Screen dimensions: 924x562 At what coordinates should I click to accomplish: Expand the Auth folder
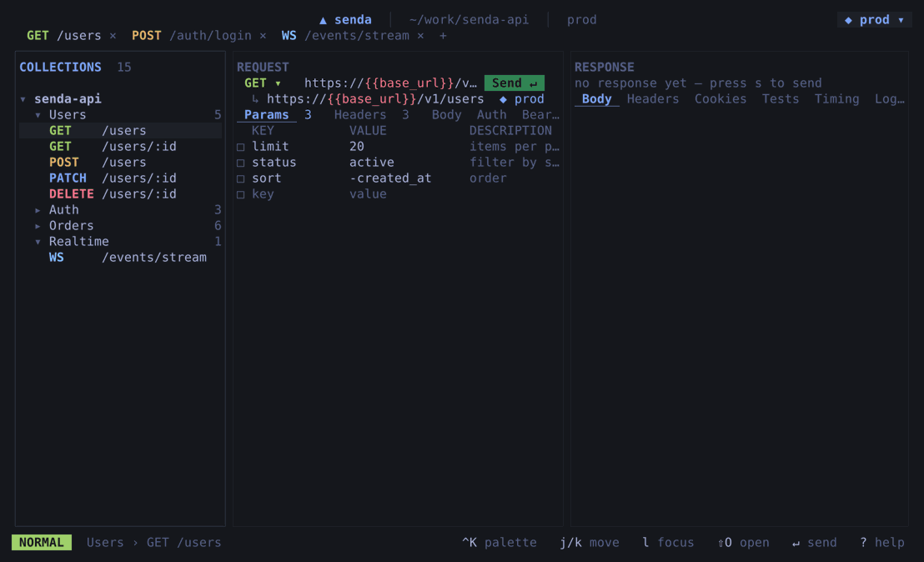[x=38, y=210]
